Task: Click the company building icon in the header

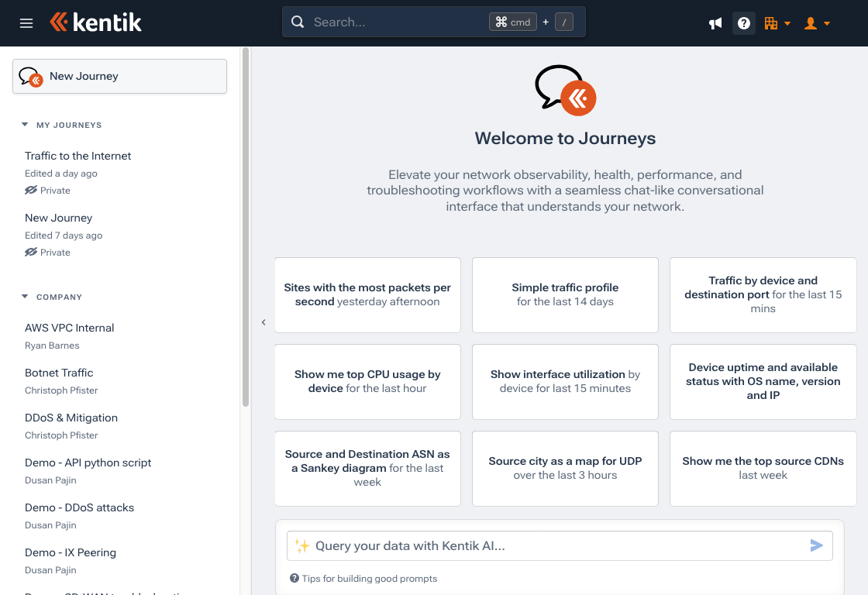Action: tap(772, 23)
